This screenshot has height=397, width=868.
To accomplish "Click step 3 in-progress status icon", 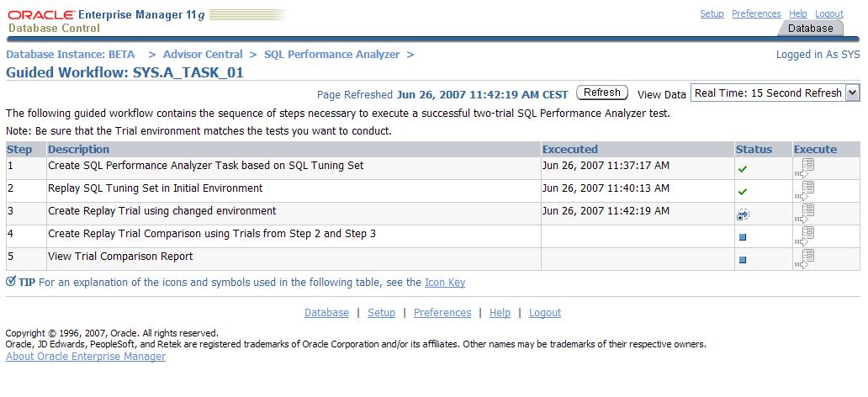I will 743,214.
